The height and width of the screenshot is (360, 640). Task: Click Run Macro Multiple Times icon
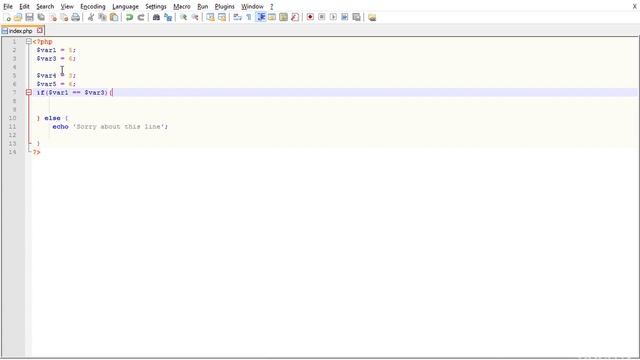[344, 17]
